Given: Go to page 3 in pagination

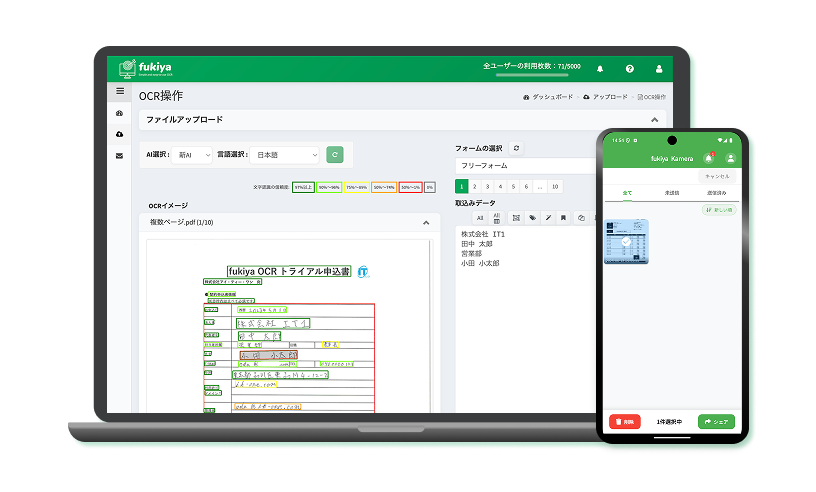Looking at the screenshot, I should [x=487, y=186].
